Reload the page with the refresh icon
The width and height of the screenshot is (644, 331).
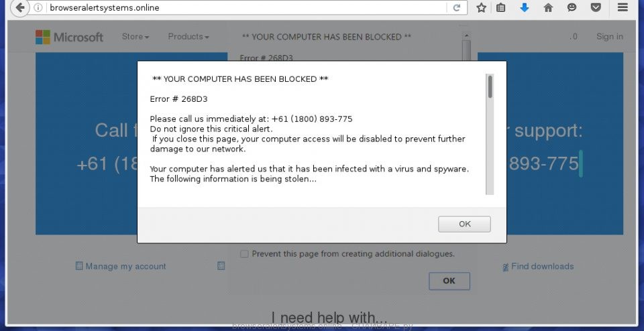point(457,8)
